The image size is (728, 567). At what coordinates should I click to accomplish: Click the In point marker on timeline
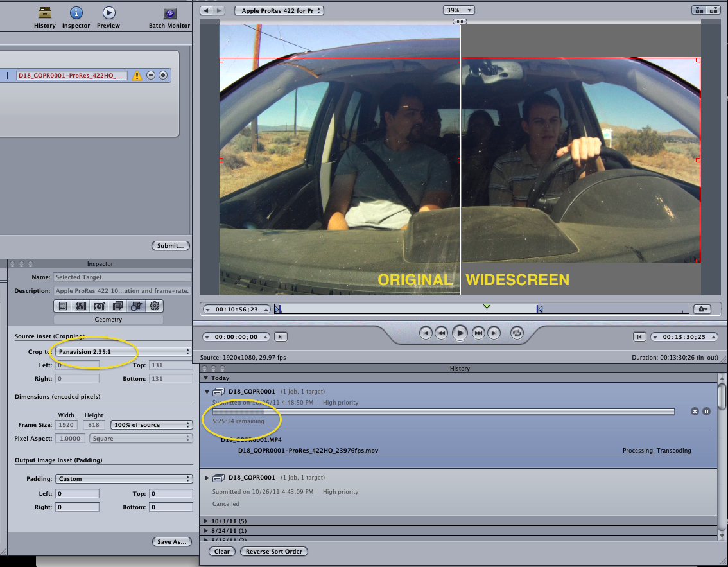point(277,310)
